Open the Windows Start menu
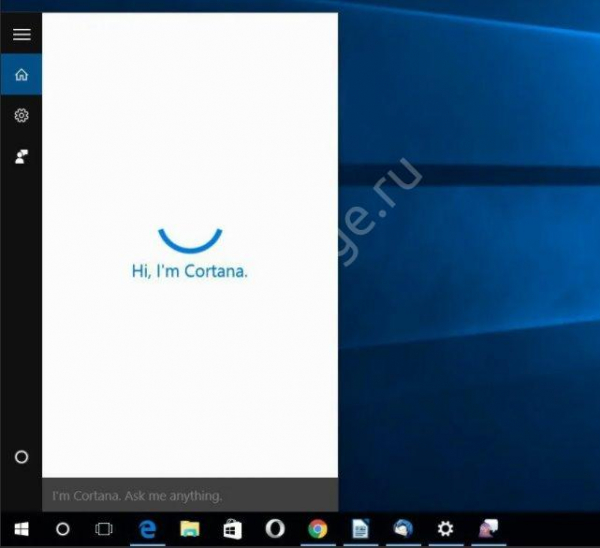600x548 pixels. [21, 530]
